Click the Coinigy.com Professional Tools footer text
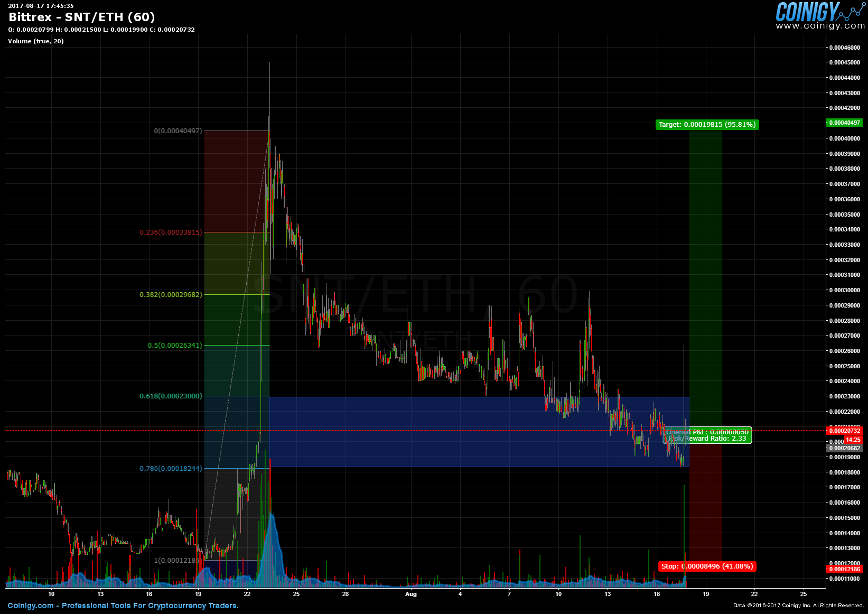This screenshot has width=868, height=614. pyautogui.click(x=123, y=606)
